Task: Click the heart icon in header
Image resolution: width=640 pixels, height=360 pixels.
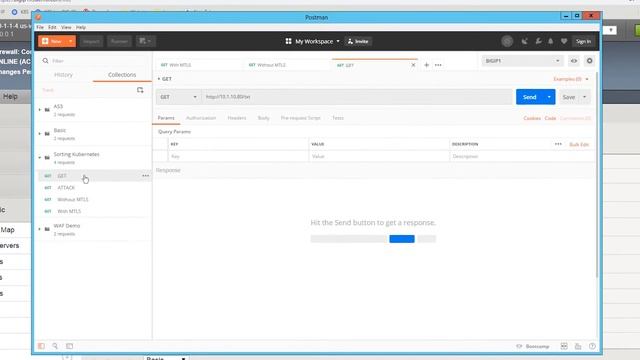Action: 564,41
